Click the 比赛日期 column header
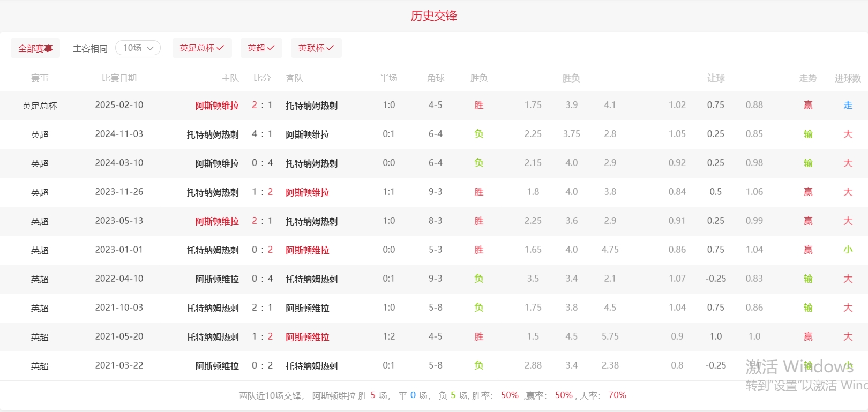The image size is (868, 412). coord(119,78)
